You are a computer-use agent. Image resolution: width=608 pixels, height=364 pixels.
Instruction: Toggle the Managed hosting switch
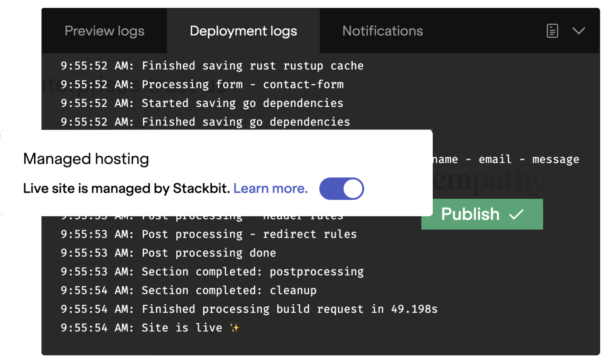coord(342,188)
